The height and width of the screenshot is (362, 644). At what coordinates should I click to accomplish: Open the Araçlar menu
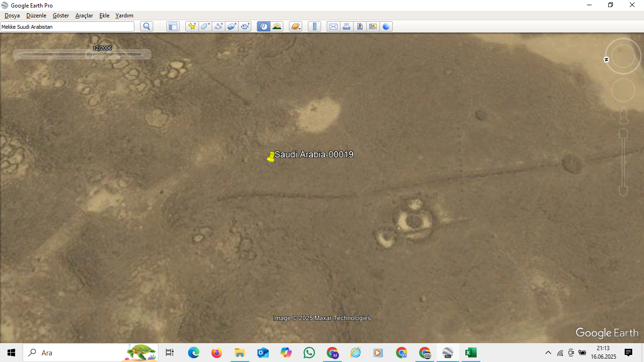tap(84, 16)
